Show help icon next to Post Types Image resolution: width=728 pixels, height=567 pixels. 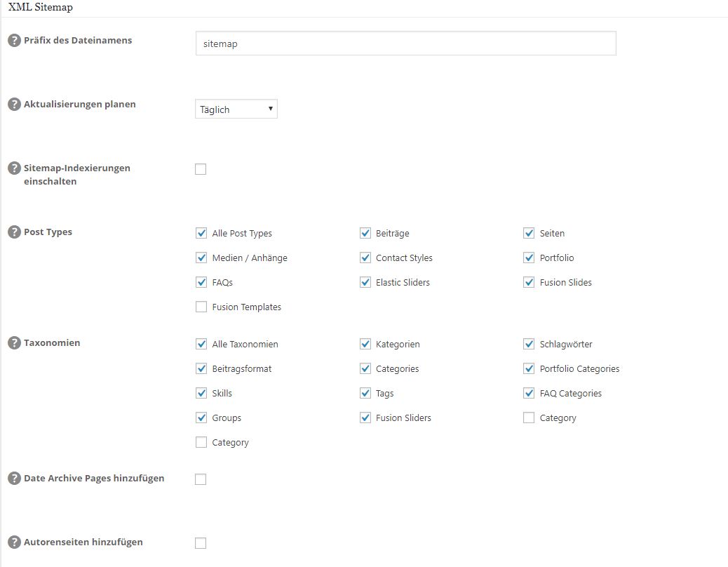14,232
